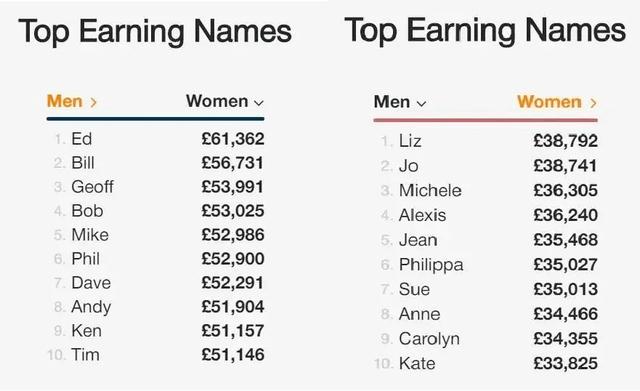The width and height of the screenshot is (640, 391).
Task: Click the orange chevron next to Men tab
Action: 93,102
